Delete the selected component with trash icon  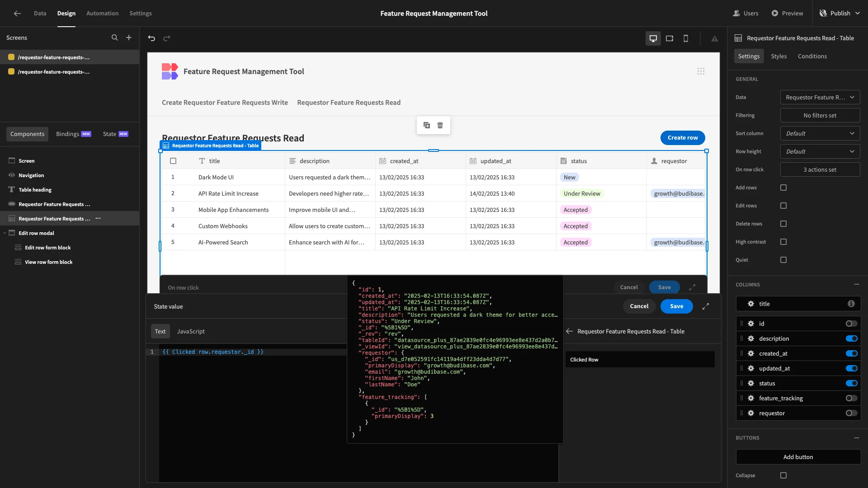point(440,125)
